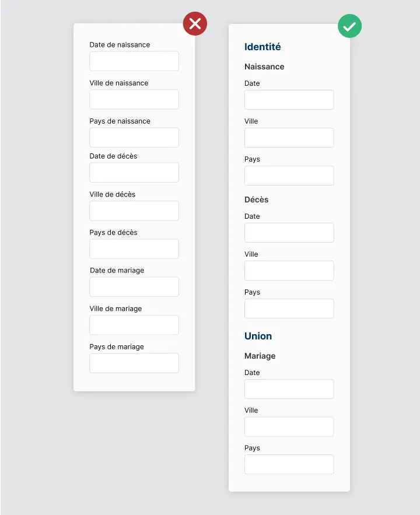Select the Pays field under the Décès heading

tap(289, 309)
